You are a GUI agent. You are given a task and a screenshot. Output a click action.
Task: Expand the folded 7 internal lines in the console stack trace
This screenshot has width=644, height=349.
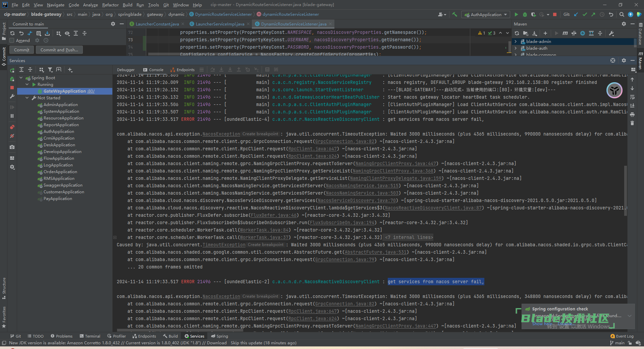click(x=409, y=238)
